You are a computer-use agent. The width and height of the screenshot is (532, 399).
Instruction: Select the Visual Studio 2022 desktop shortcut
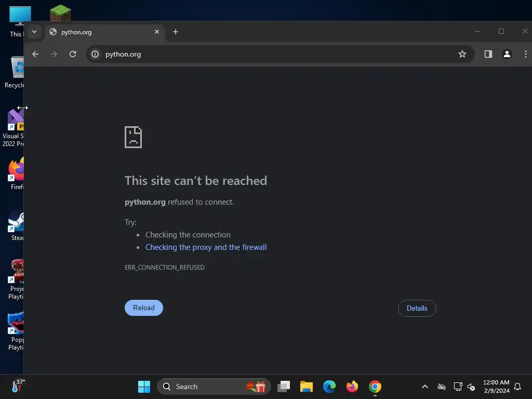point(14,128)
